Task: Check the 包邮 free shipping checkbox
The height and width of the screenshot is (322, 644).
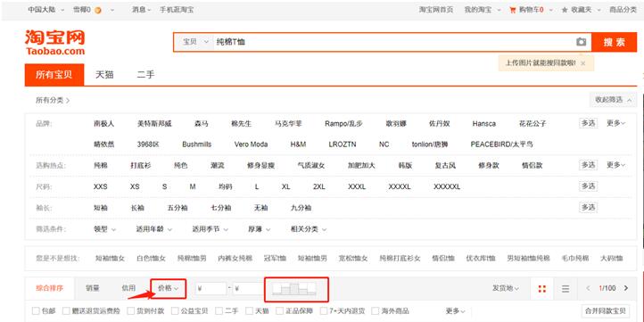Action: tap(36, 311)
